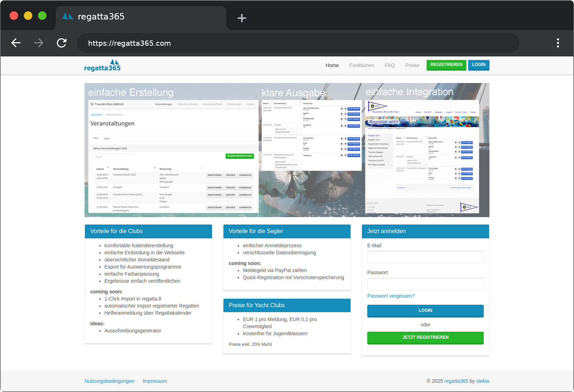Focus the E-Mail input field

coord(425,257)
